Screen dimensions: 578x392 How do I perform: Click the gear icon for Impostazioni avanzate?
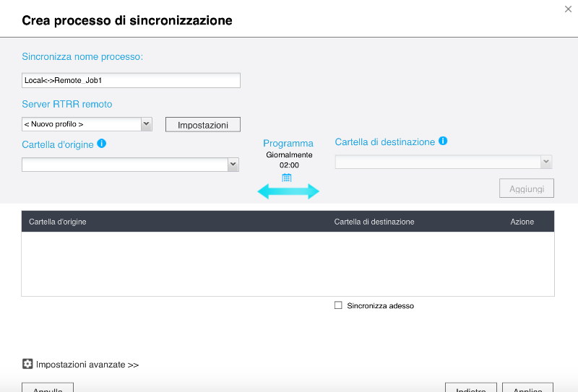coord(27,365)
